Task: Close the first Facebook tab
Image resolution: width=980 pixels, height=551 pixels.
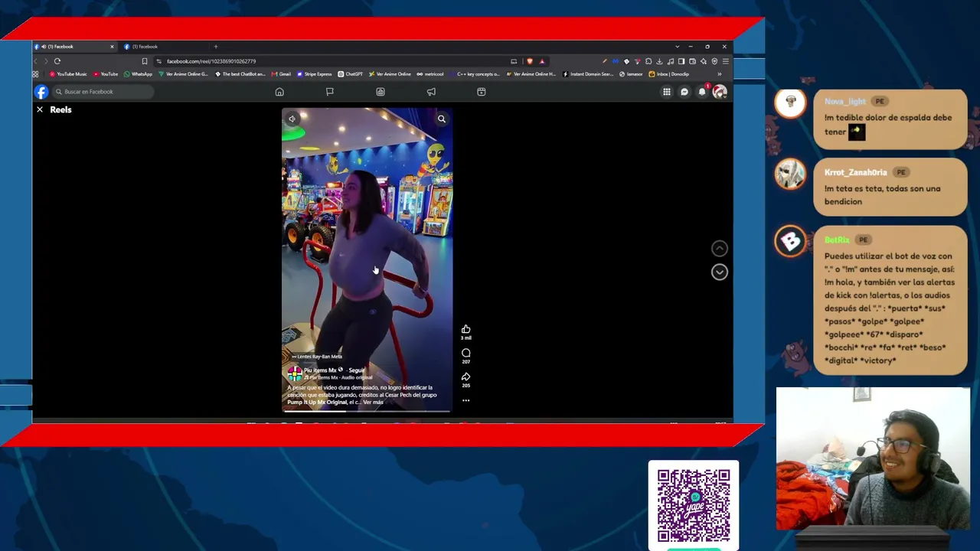Action: coord(112,47)
